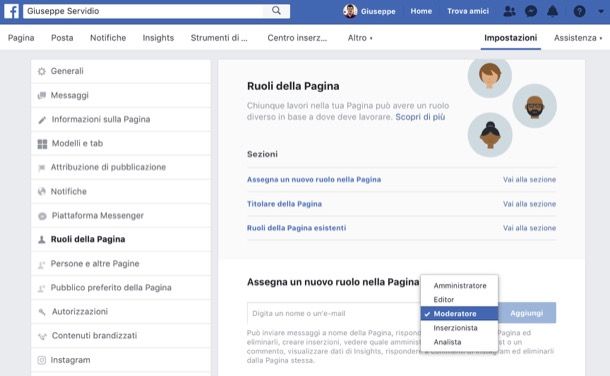Click Titolare della Pagina link
This screenshot has height=376, width=610.
pos(284,204)
